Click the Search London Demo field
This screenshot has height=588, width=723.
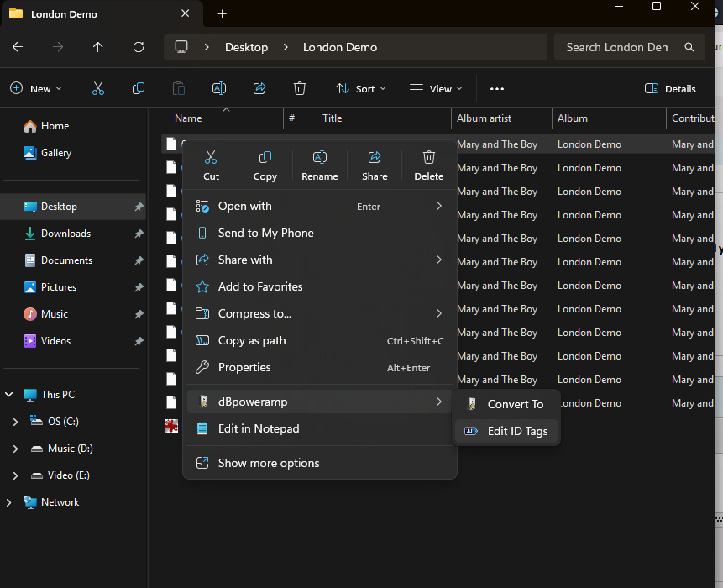pyautogui.click(x=617, y=47)
